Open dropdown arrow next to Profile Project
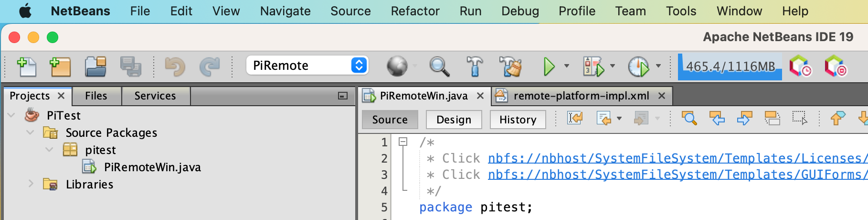868x220 pixels. [x=658, y=66]
